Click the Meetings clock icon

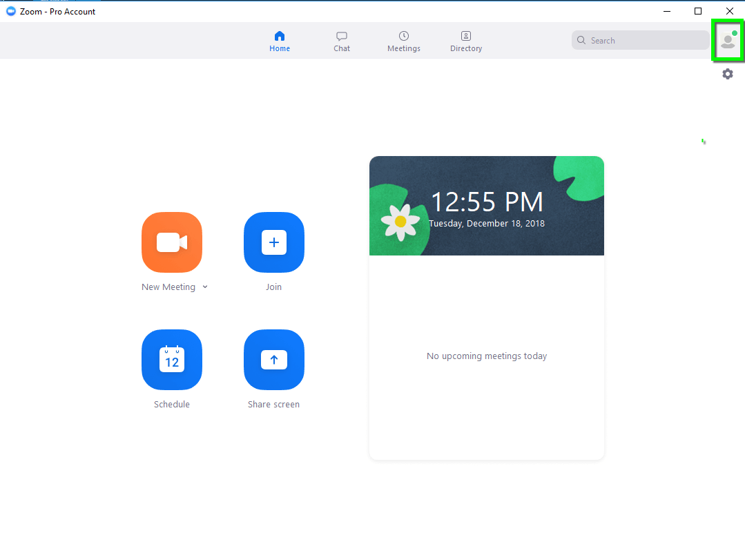coord(404,36)
